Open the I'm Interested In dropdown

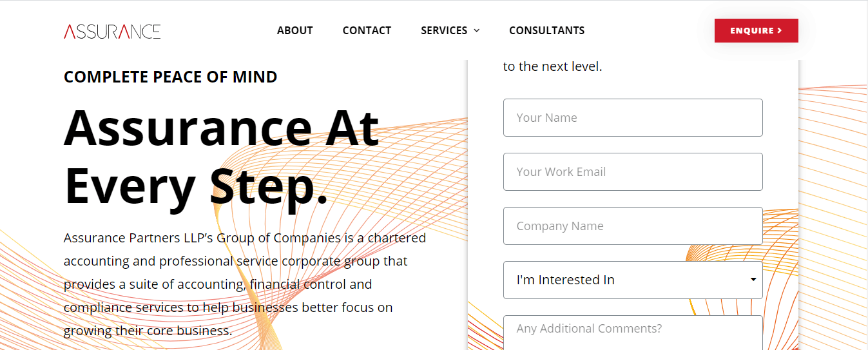(633, 280)
